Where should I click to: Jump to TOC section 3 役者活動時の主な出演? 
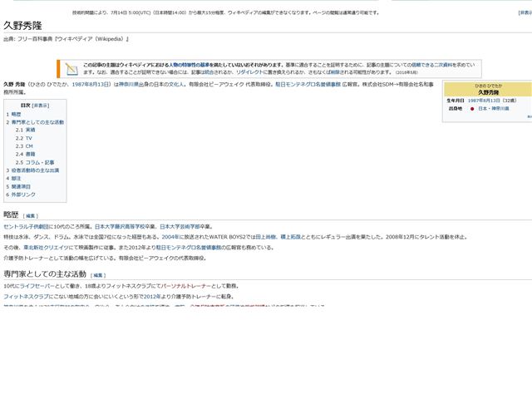[32, 170]
